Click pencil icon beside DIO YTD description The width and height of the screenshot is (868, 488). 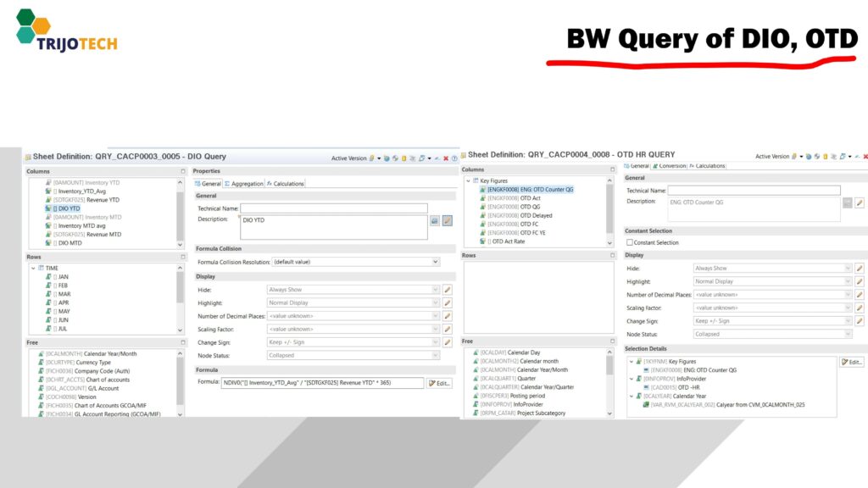pyautogui.click(x=447, y=220)
